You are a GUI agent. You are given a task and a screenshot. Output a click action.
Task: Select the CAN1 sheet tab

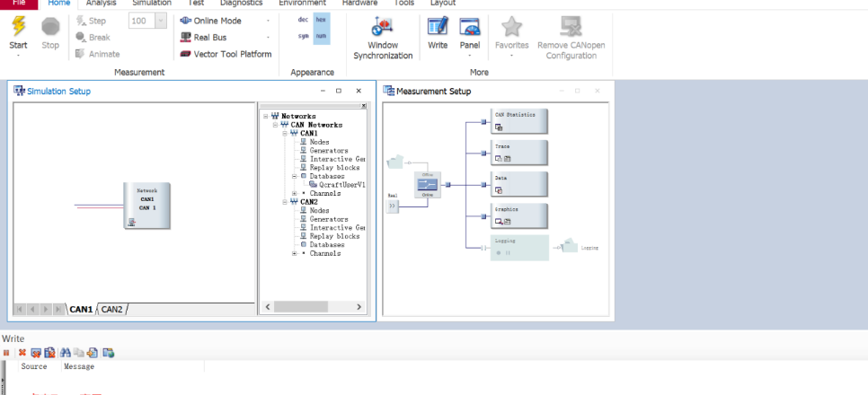[x=81, y=309]
